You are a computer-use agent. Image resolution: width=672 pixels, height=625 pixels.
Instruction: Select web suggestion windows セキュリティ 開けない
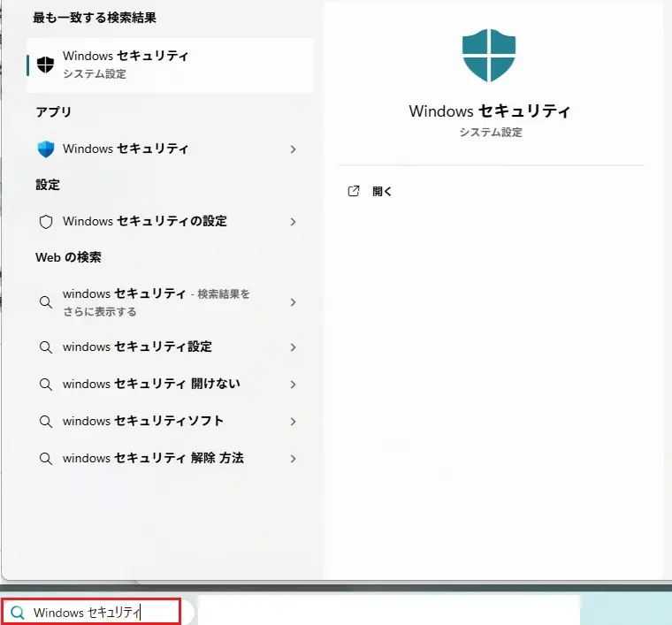(170, 385)
